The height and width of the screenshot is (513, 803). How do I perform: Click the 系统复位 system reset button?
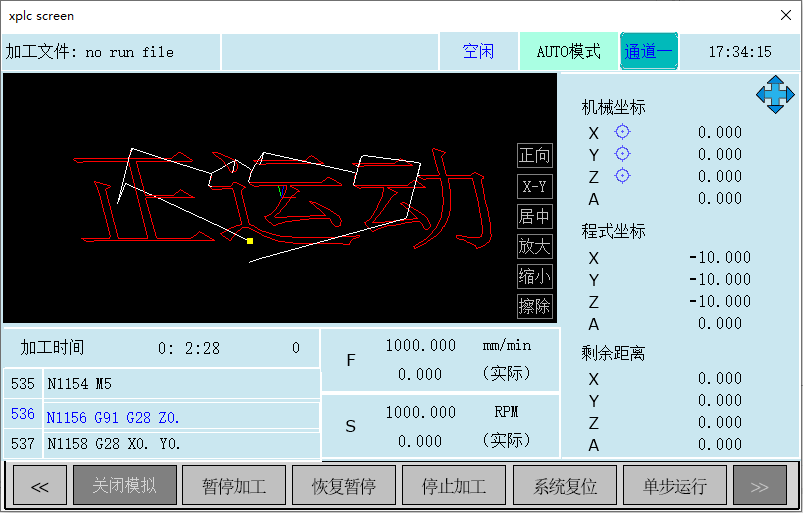565,485
